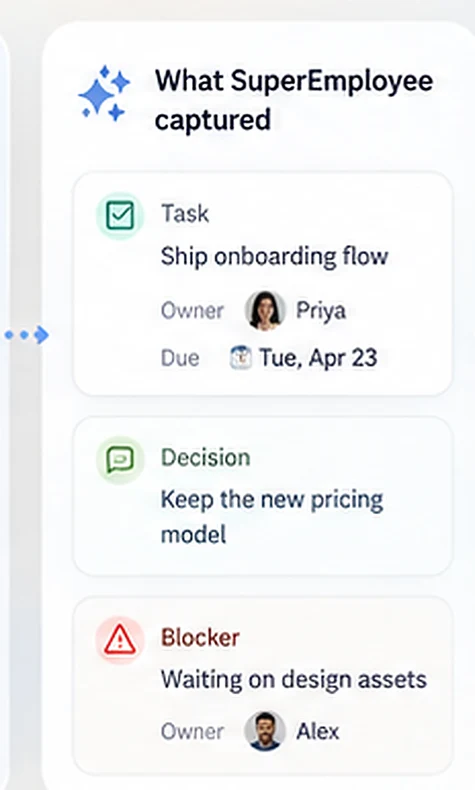Click the red Blocker label
This screenshot has height=790, width=475.
tap(200, 637)
